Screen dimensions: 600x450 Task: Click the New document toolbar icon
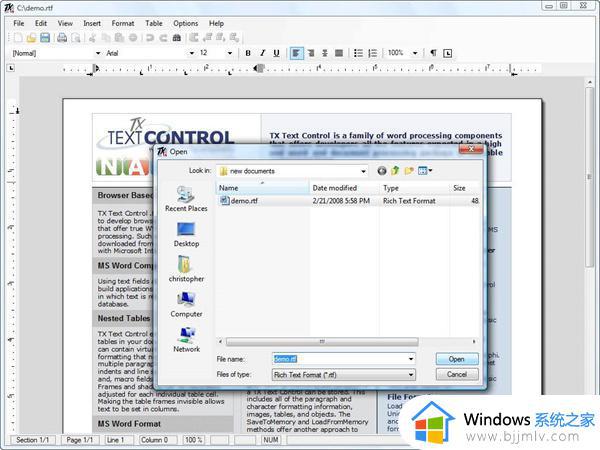point(18,38)
